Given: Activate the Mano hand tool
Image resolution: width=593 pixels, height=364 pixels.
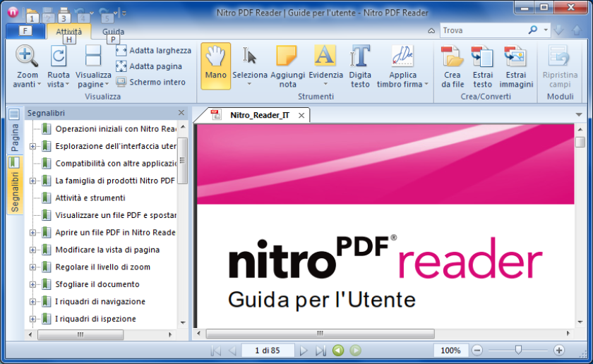Looking at the screenshot, I should [215, 66].
